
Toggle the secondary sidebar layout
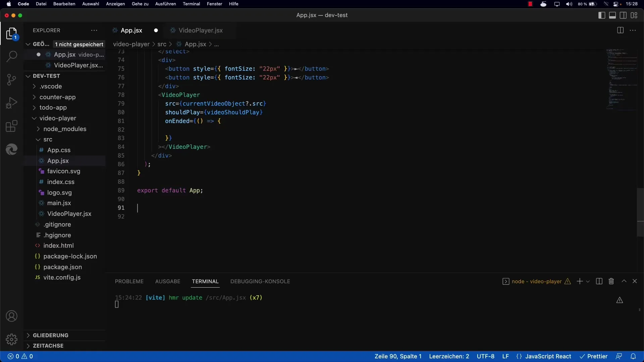pyautogui.click(x=623, y=15)
